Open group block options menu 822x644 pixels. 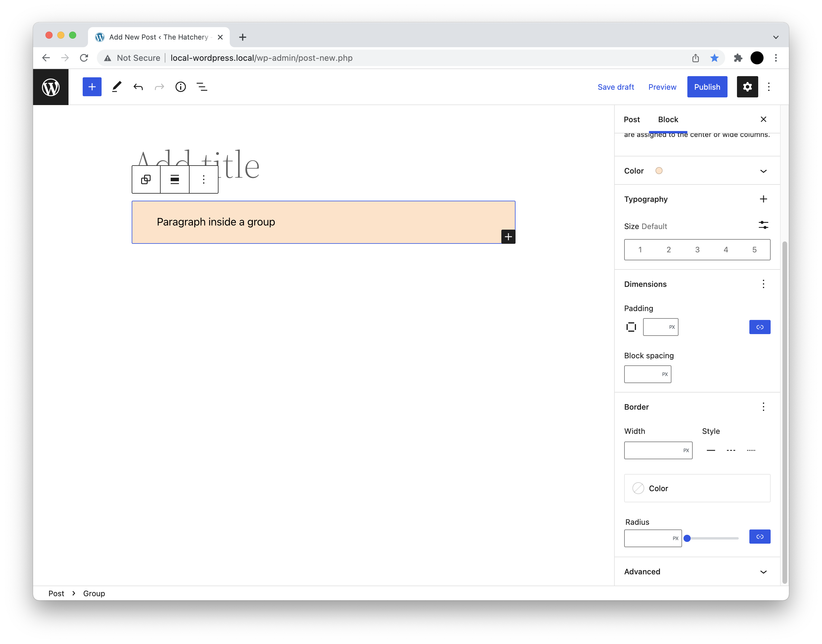tap(203, 179)
